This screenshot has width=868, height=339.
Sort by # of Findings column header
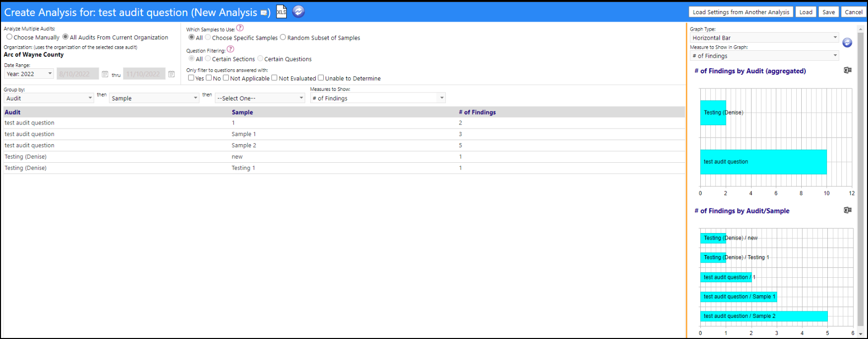tap(477, 112)
